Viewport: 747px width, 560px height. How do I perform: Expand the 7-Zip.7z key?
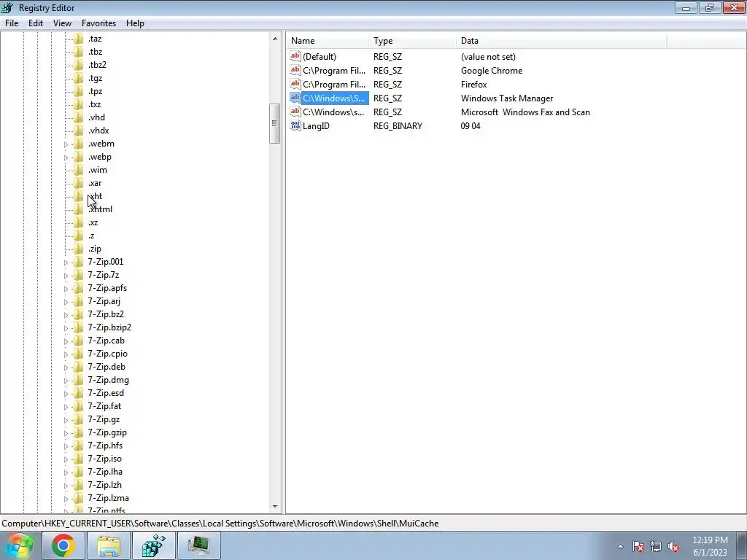(x=66, y=275)
